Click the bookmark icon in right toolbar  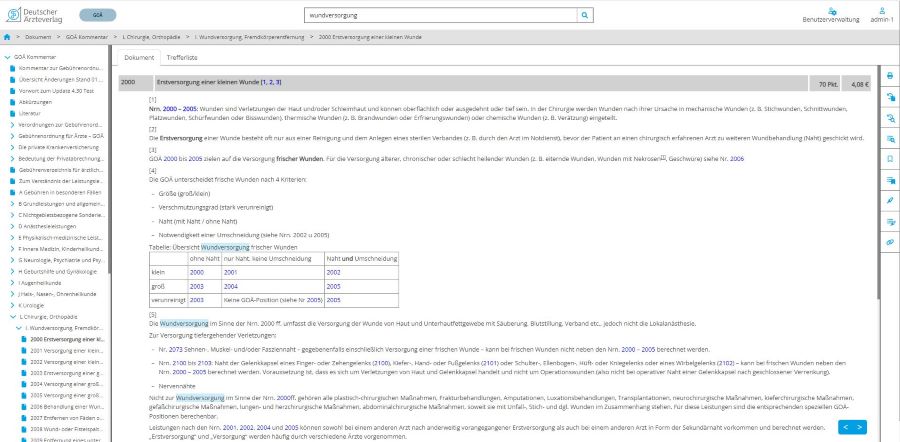[x=890, y=158]
